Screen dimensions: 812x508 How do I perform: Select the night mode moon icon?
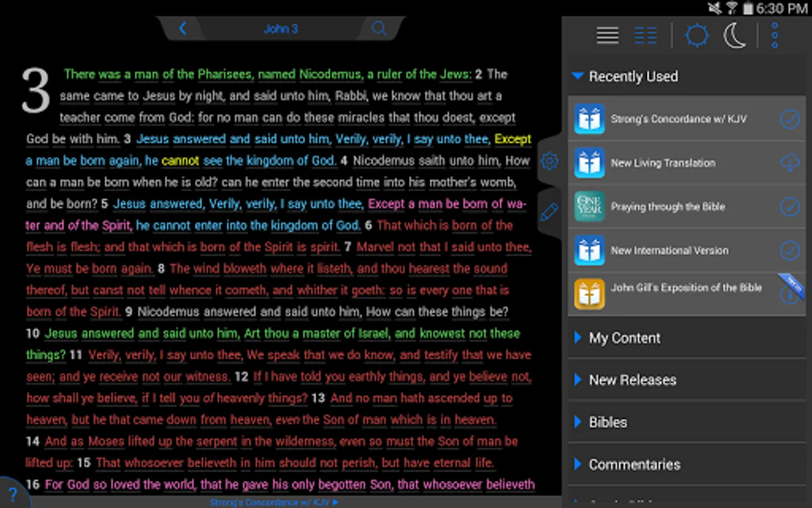[735, 36]
